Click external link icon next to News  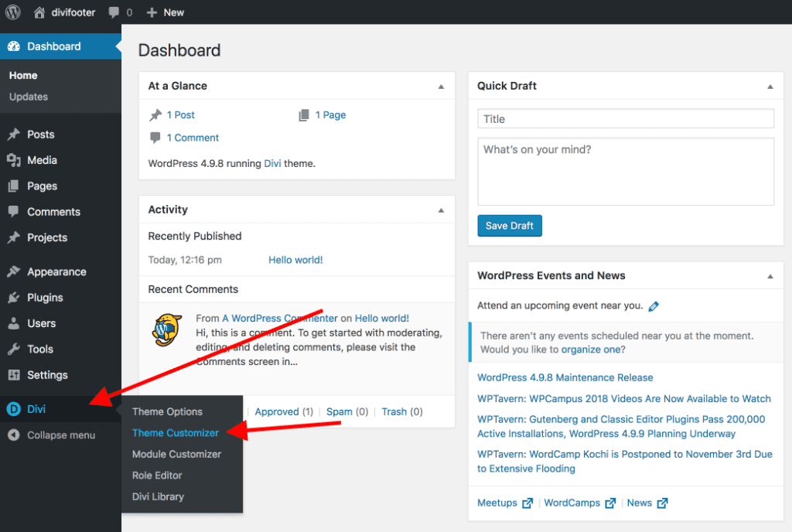tap(662, 503)
